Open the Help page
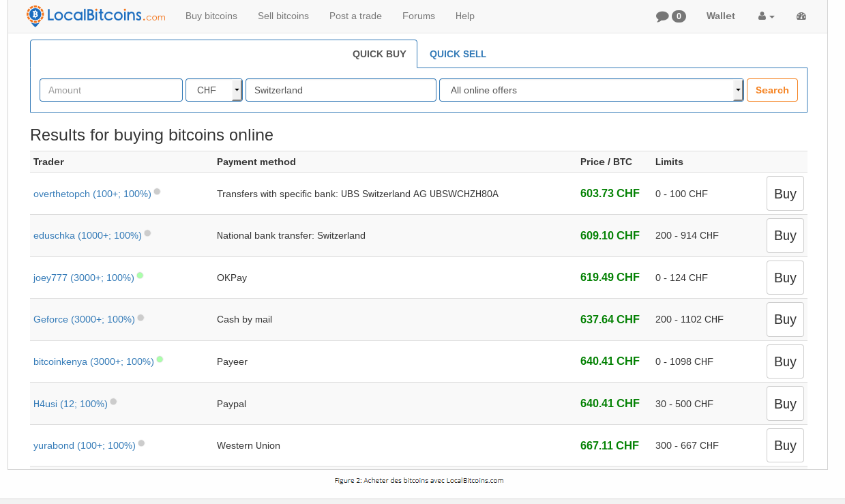 tap(465, 16)
